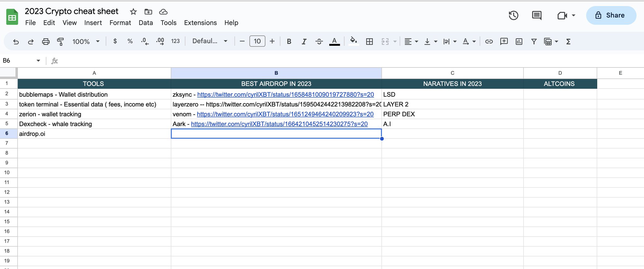The image size is (644, 269).
Task: Open text wrapping dropdown
Action: [x=450, y=41]
